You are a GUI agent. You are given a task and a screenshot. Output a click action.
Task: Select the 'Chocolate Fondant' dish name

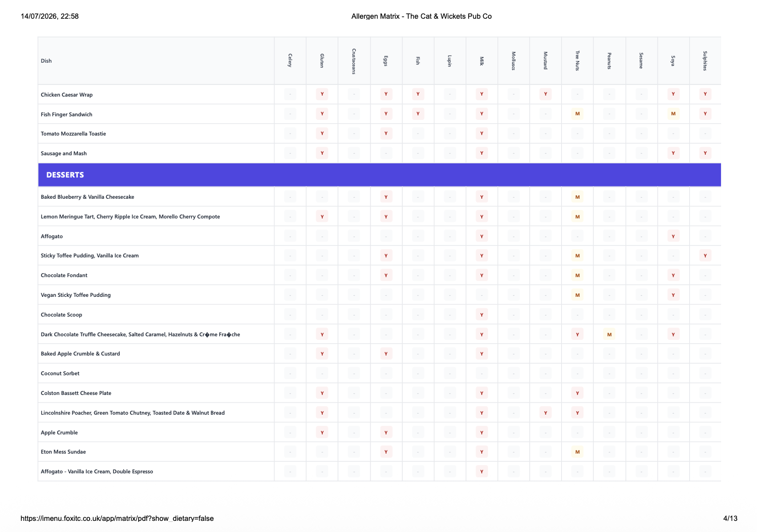[64, 275]
